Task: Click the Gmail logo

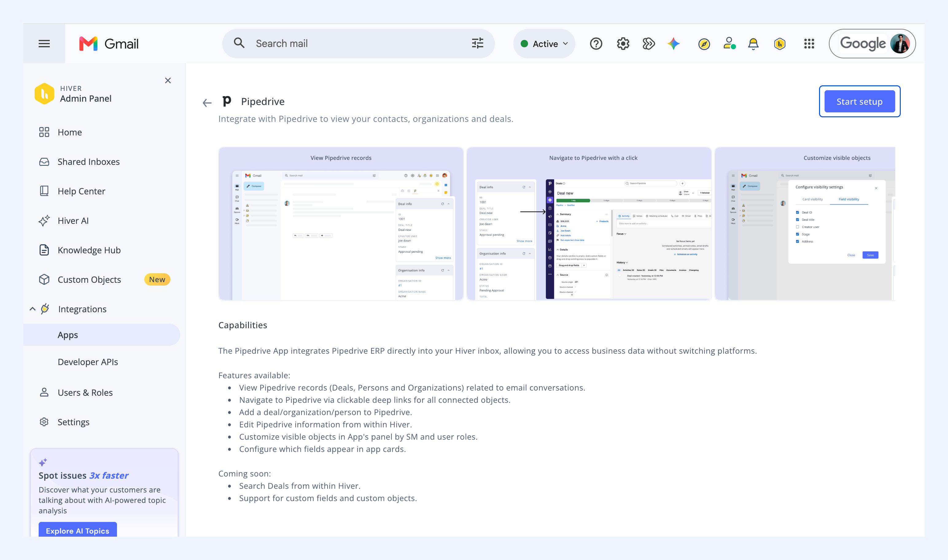Action: tap(109, 44)
